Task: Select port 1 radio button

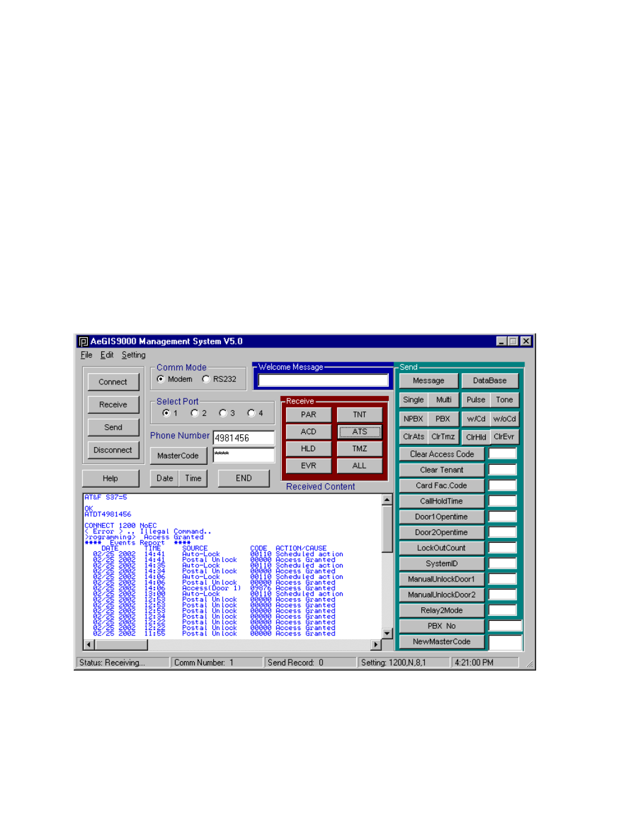Action: (x=166, y=413)
